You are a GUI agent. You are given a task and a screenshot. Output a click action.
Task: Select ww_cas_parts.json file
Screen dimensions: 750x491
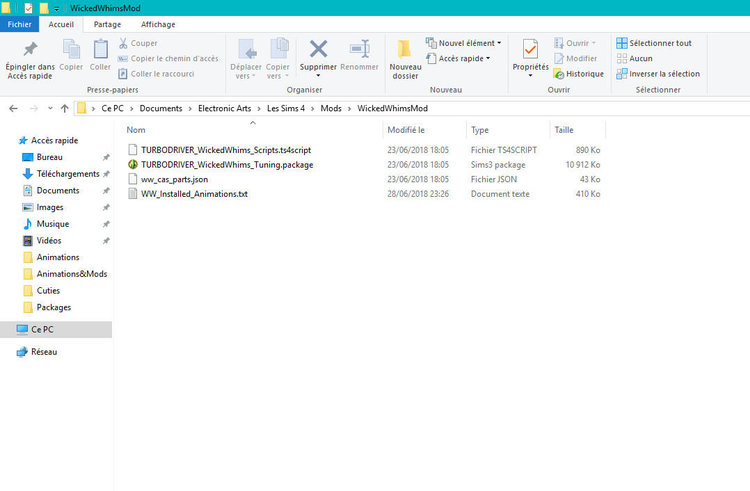(174, 179)
